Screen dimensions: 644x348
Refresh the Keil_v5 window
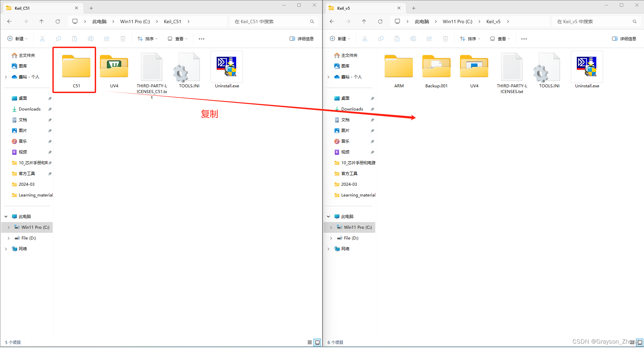380,21
